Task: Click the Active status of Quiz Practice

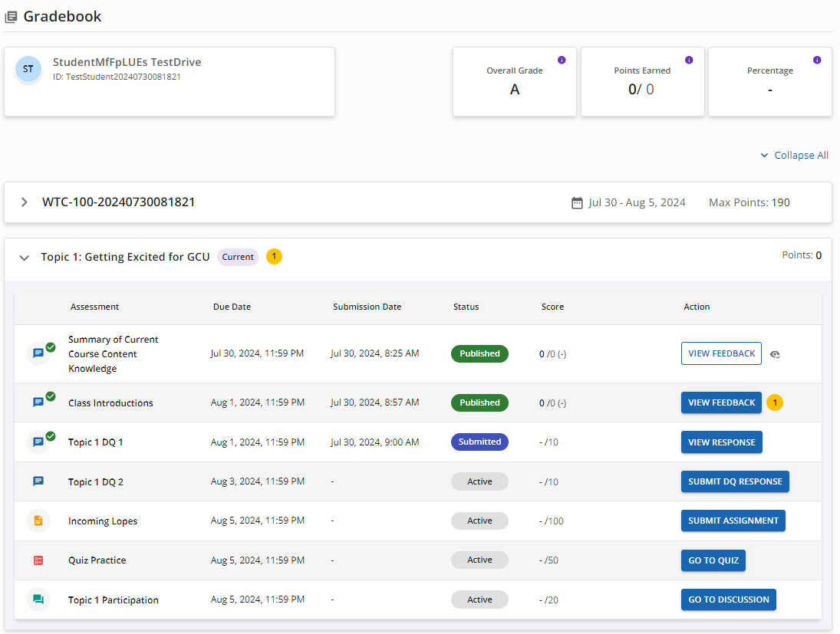Action: [x=479, y=560]
